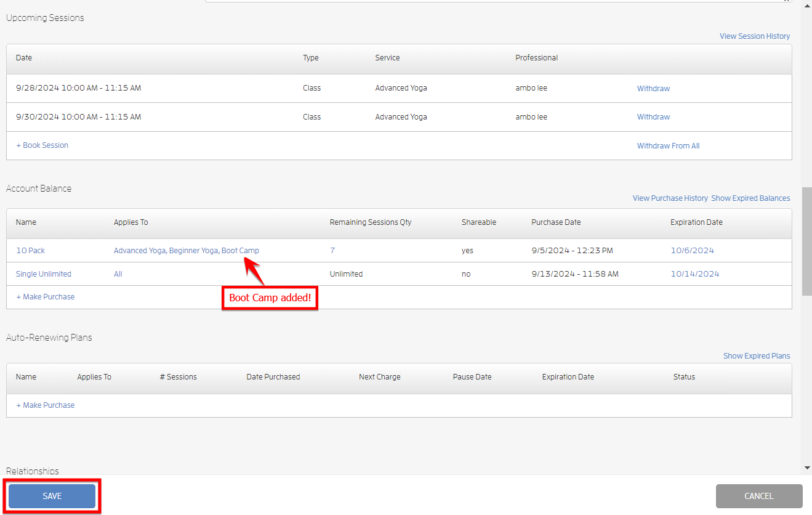Viewport: 812px width, 515px height.
Task: Click shareable value yes for 10 Pack
Action: tap(468, 251)
